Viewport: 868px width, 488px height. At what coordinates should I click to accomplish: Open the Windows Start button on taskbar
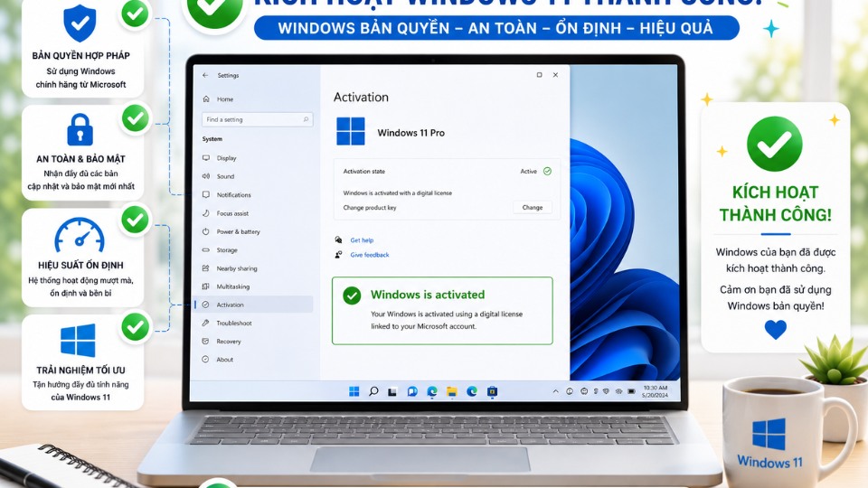point(354,391)
